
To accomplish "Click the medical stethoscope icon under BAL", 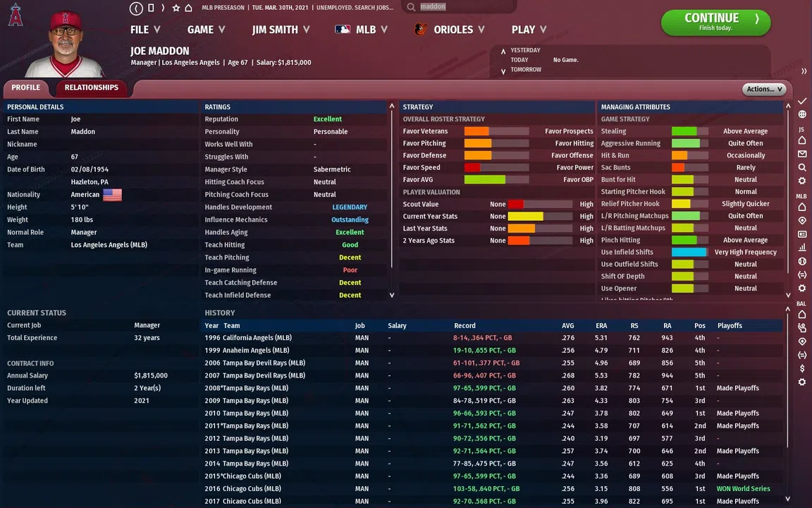I will (801, 327).
